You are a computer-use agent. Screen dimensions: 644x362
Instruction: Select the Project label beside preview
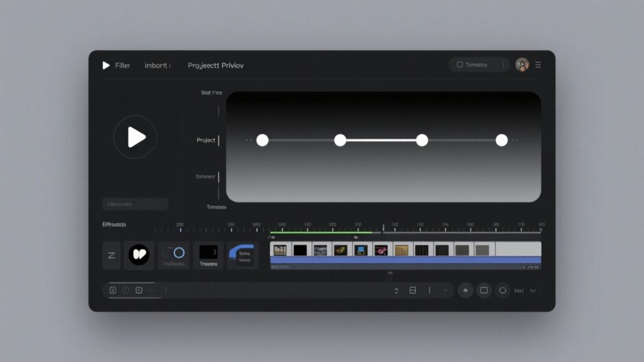(x=206, y=140)
